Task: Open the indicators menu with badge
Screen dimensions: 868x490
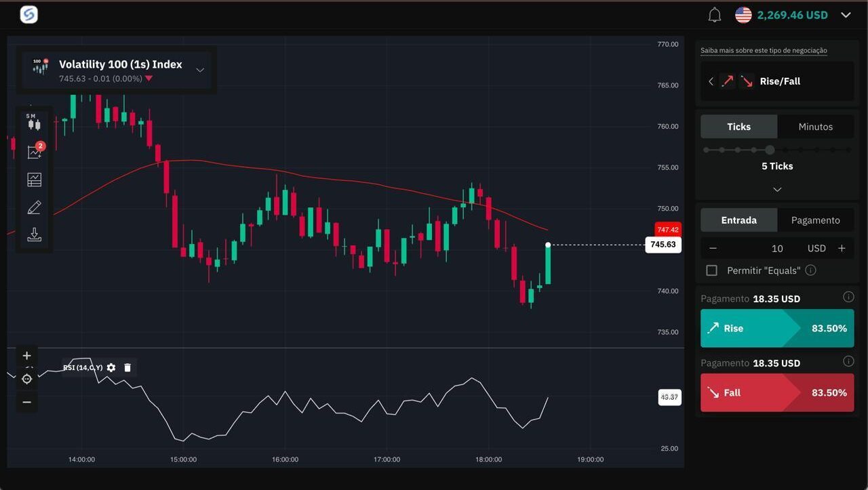Action: [35, 152]
